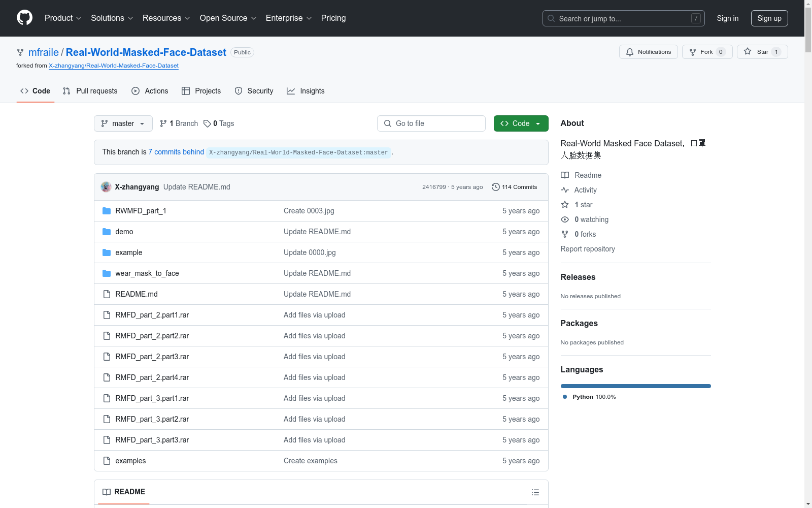The height and width of the screenshot is (508, 812).
Task: Click the slash shortcut icon in search box
Action: pyautogui.click(x=696, y=18)
